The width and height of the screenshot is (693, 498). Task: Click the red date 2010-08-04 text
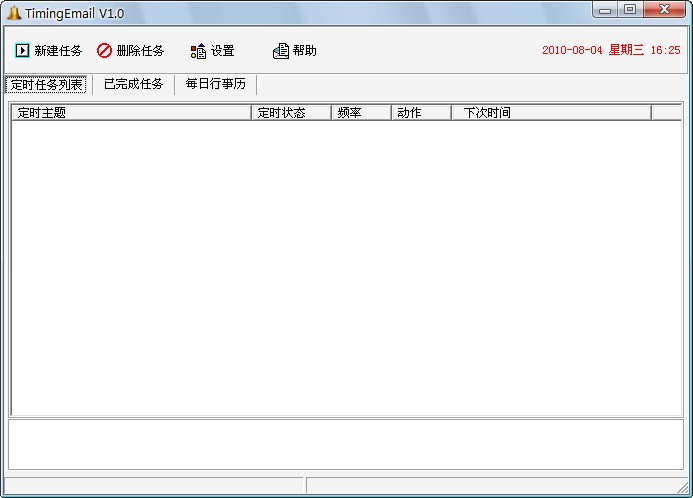[572, 50]
